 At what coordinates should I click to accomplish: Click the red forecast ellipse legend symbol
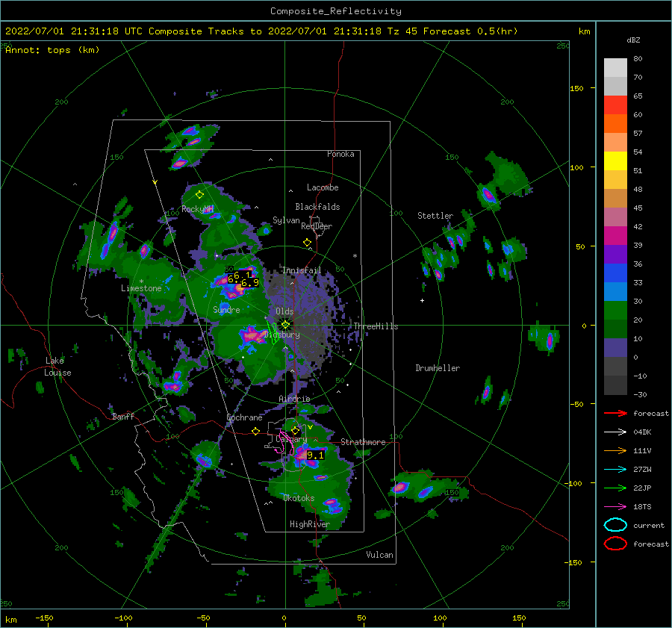[x=615, y=544]
